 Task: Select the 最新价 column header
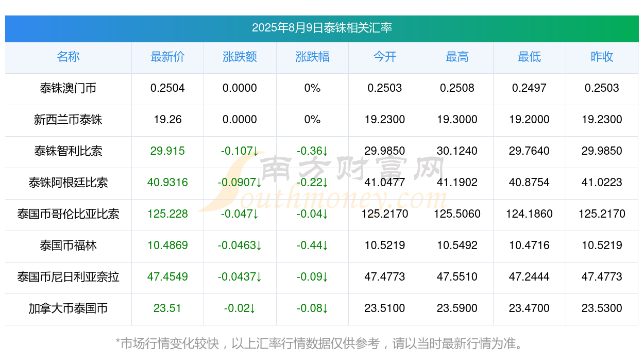pyautogui.click(x=167, y=57)
